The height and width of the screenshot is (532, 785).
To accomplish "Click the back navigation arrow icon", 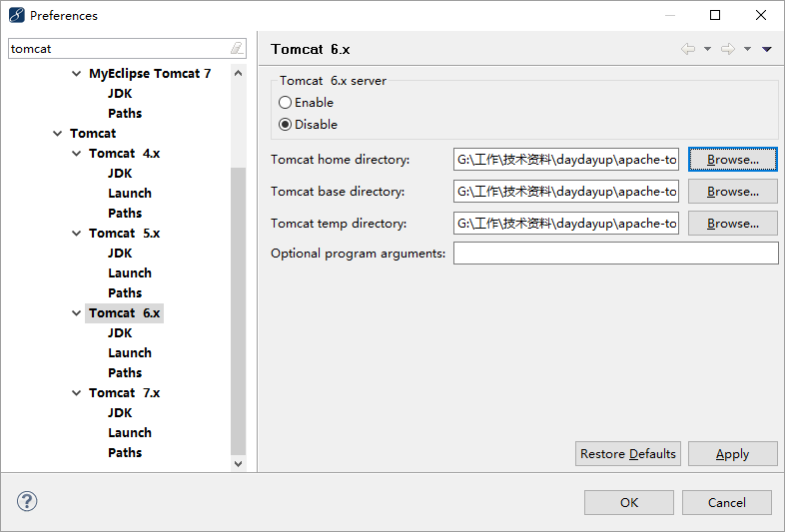I will [688, 49].
